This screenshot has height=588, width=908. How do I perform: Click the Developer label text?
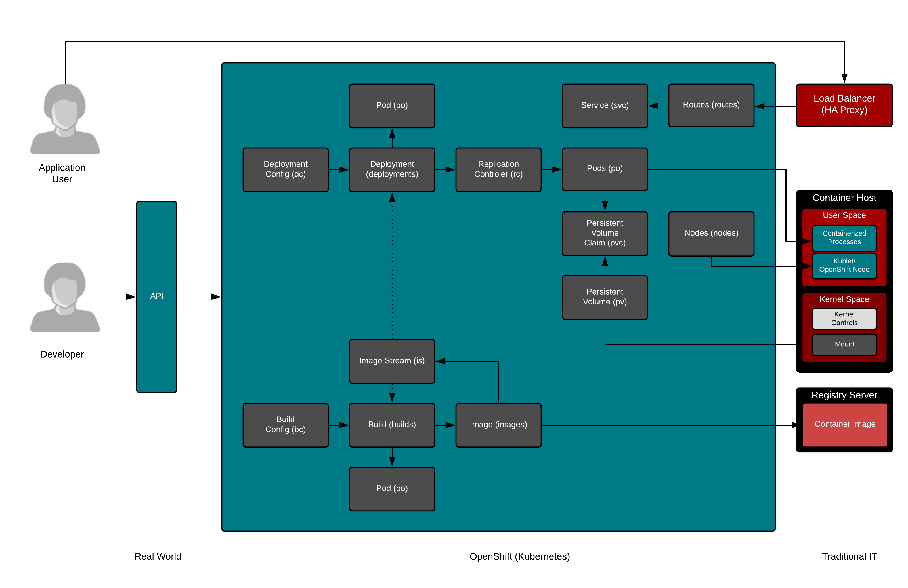tap(62, 355)
